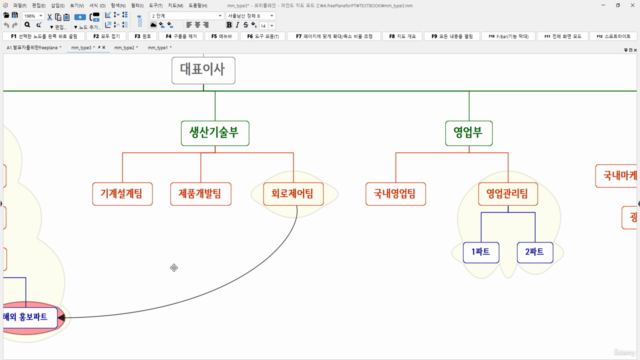Click the magnifier search icon
The height and width of the screenshot is (360, 640).
pos(27,25)
